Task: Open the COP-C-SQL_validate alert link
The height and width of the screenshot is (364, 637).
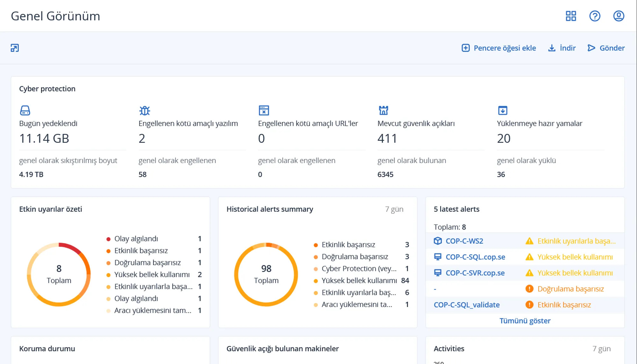Action: 467,305
